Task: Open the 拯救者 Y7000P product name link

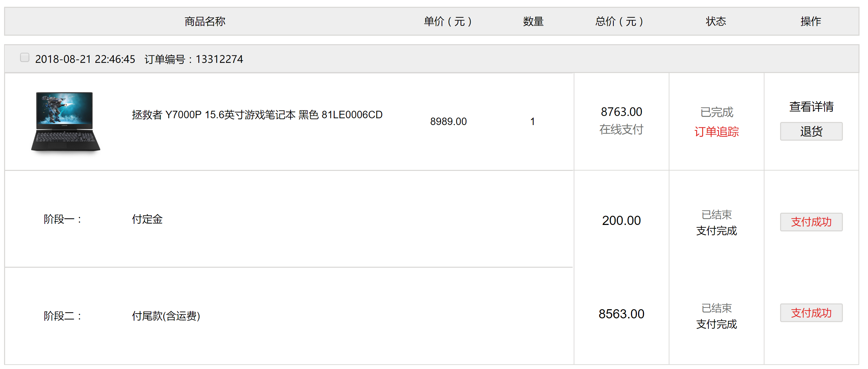Action: [x=257, y=115]
